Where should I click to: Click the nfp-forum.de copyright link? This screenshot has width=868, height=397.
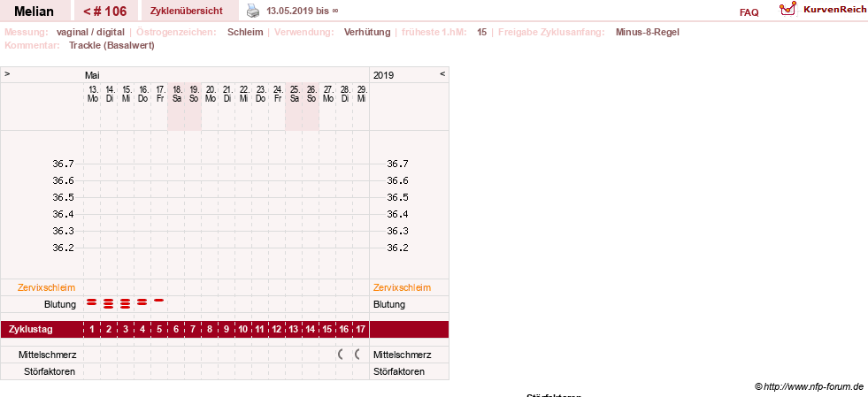tap(809, 386)
